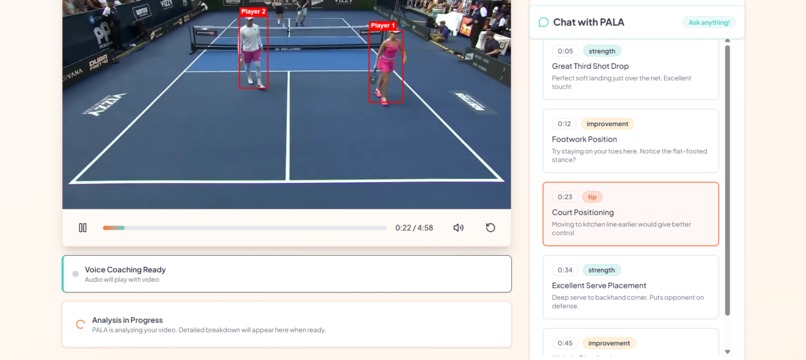Jump to the 0:34 timestamp

(x=565, y=270)
